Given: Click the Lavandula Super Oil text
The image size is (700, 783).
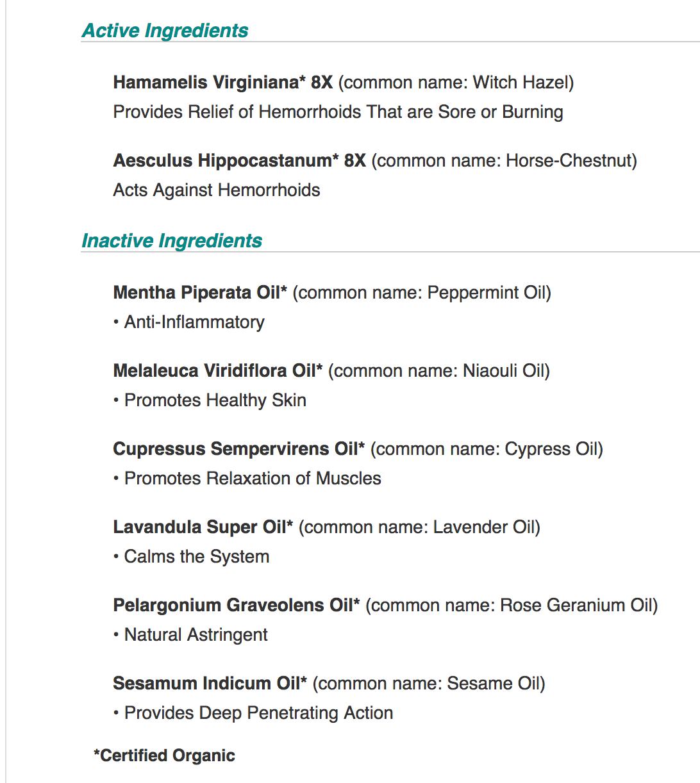Looking at the screenshot, I should [x=203, y=527].
